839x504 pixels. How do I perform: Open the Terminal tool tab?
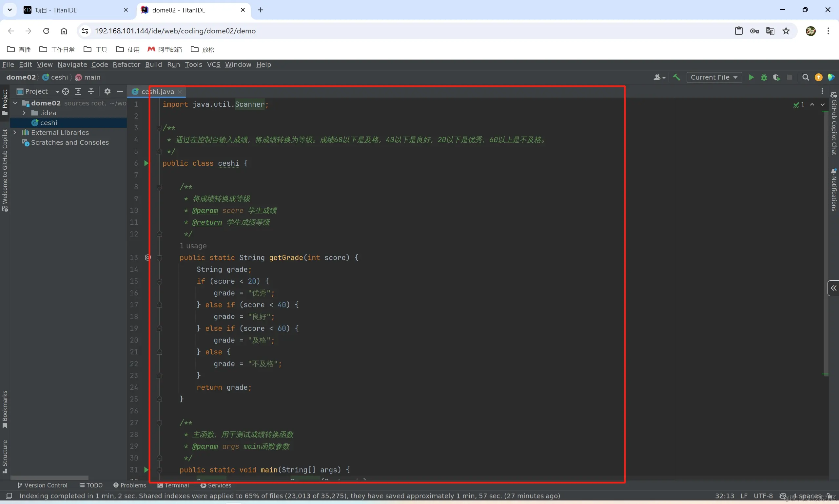click(x=173, y=485)
